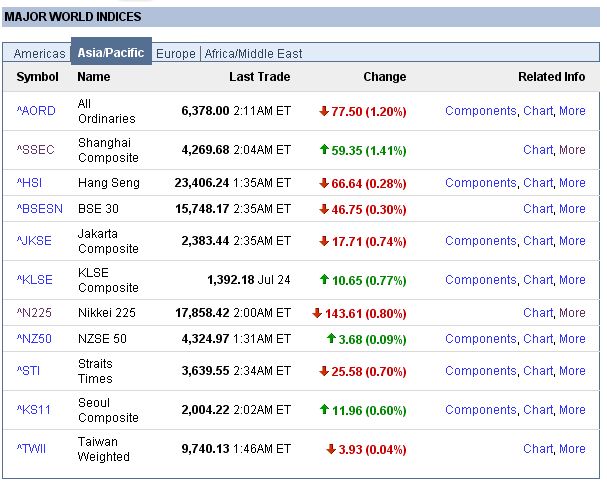Viewport: 607px width, 485px height.
Task: Open Chart link for Seoul Composite
Action: pos(537,410)
